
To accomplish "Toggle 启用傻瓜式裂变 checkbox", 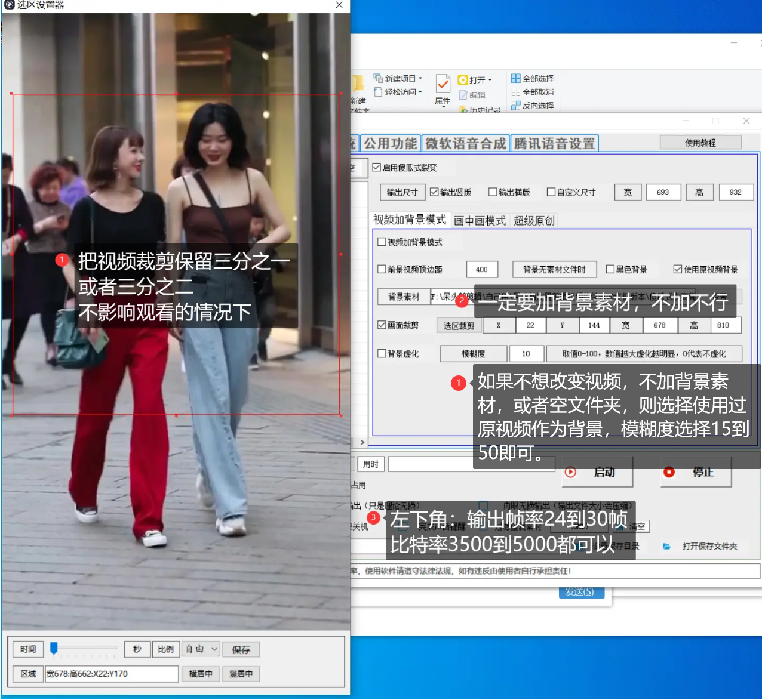I will pyautogui.click(x=377, y=167).
